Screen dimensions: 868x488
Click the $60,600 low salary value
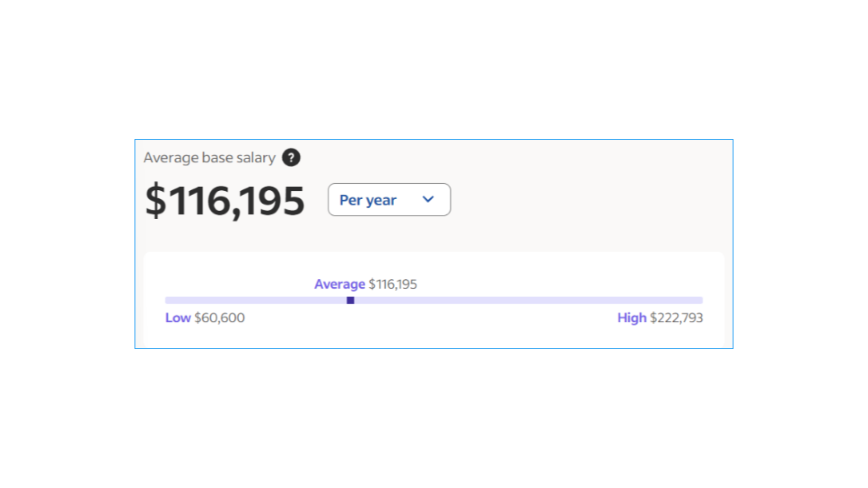coord(220,318)
